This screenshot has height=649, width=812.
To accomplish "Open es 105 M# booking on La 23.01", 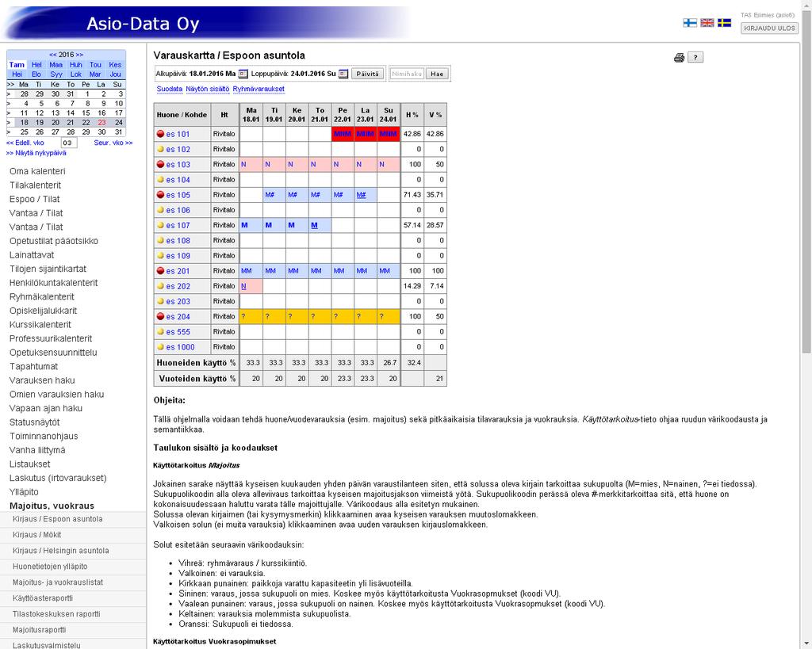I will [365, 195].
